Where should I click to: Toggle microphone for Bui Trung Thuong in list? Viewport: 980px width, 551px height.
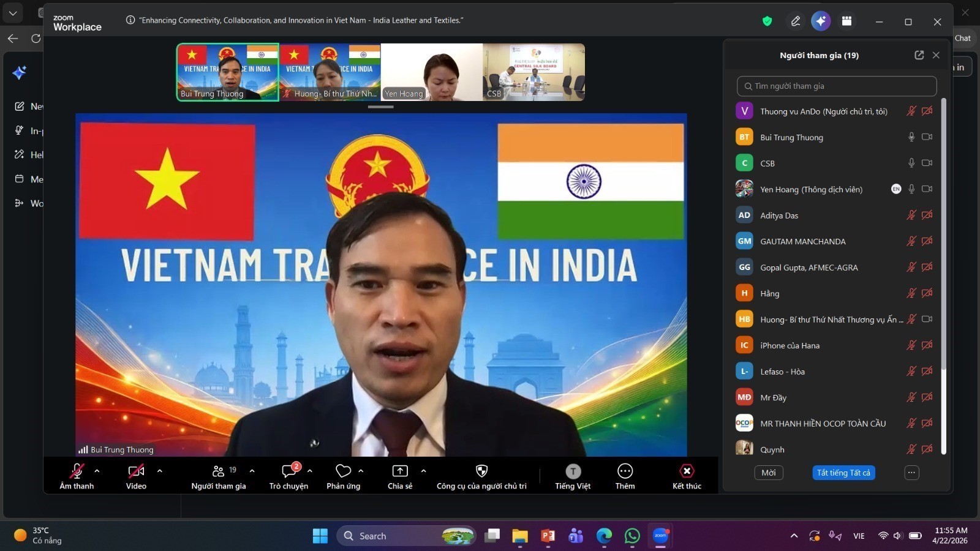[x=911, y=137]
